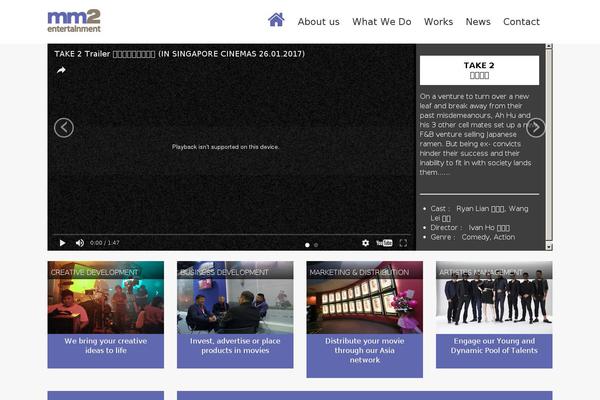Click the TAKE 2 title box
This screenshot has width=600, height=400.
pyautogui.click(x=479, y=70)
